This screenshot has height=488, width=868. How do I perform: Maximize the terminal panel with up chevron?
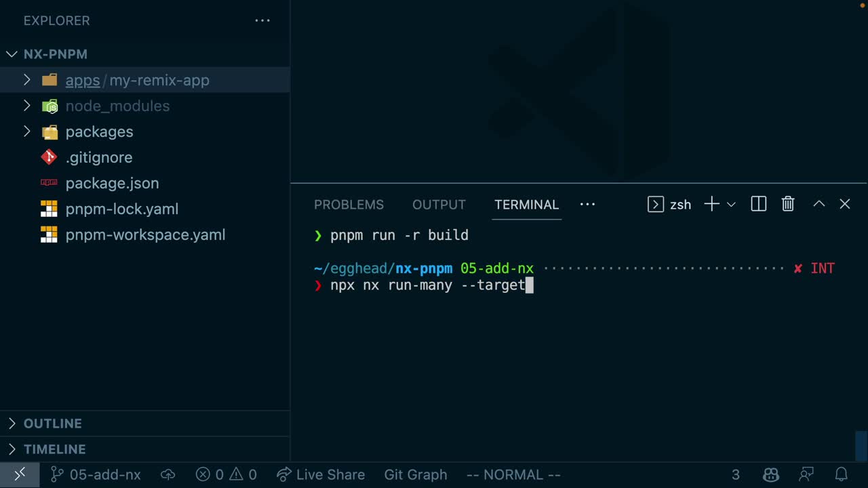[x=818, y=204]
